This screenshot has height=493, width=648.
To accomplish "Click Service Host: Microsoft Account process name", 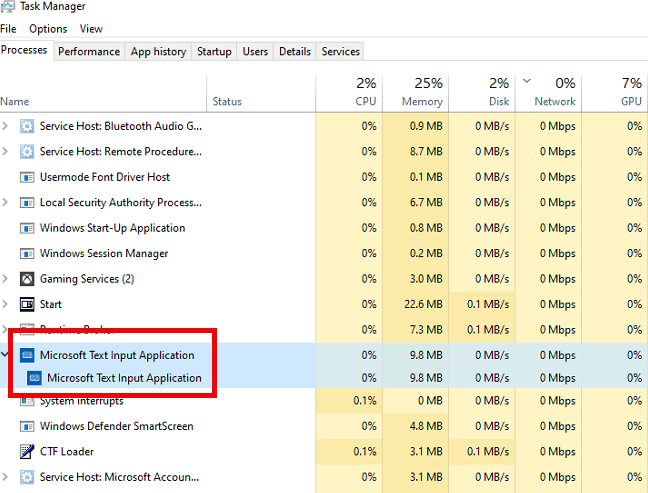I will pyautogui.click(x=119, y=477).
